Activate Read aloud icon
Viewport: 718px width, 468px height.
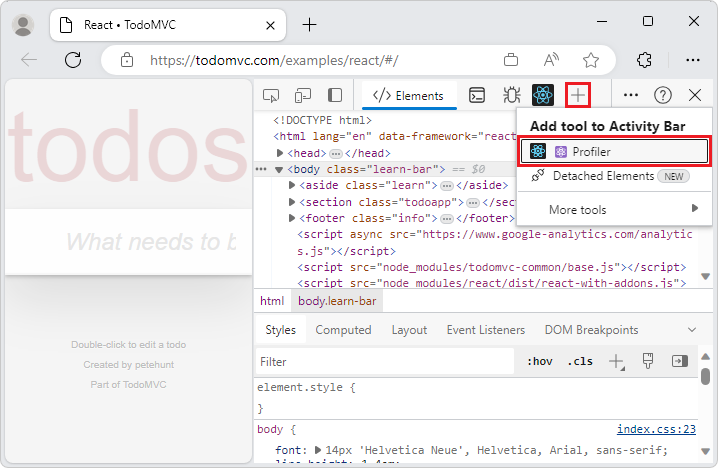pos(551,60)
